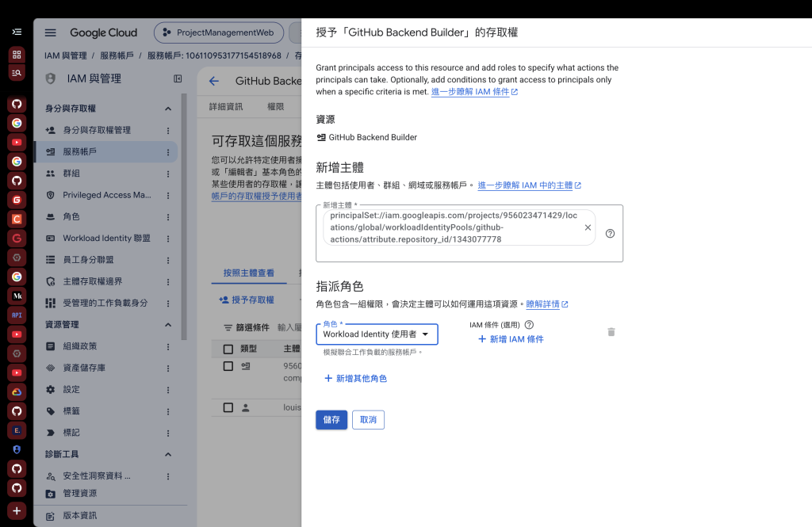812x527 pixels.
Task: Select the 按照主體查看 tab
Action: click(x=248, y=273)
